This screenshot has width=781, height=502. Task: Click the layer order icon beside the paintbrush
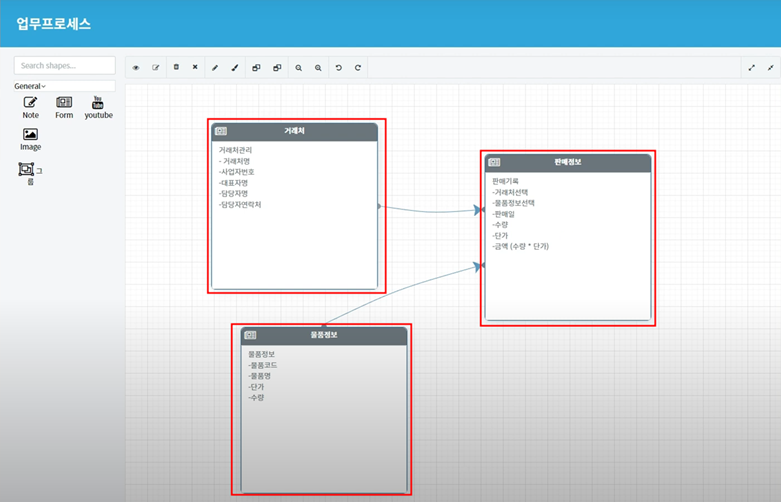[x=257, y=68]
